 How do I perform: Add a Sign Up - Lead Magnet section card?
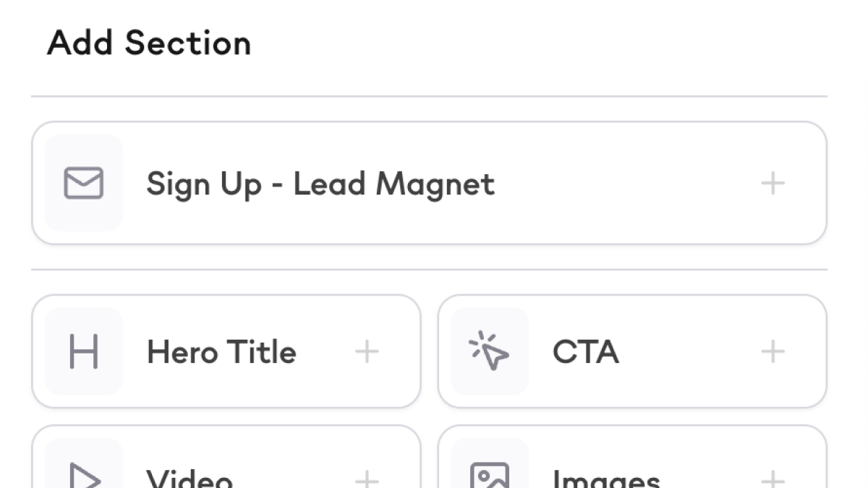point(773,184)
